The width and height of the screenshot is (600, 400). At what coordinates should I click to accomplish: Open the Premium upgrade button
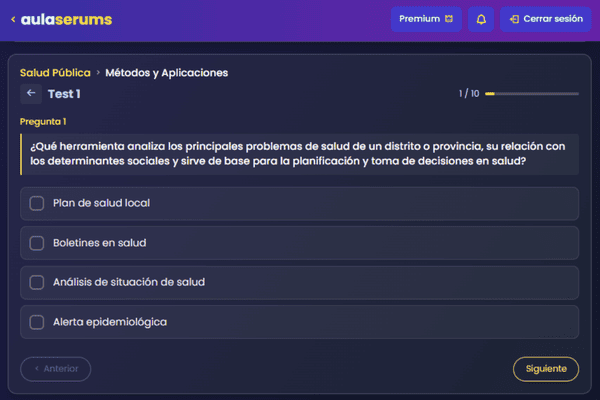[426, 19]
